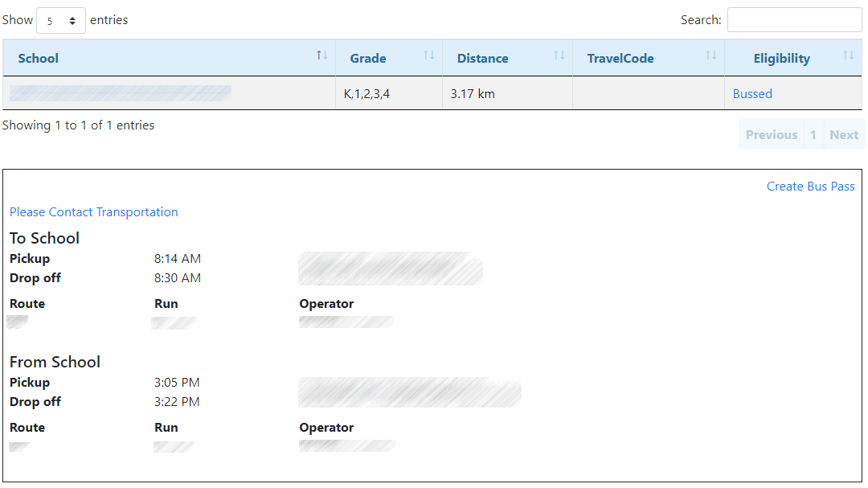
Task: Click the 8:14 AM pickup time
Action: (x=178, y=259)
